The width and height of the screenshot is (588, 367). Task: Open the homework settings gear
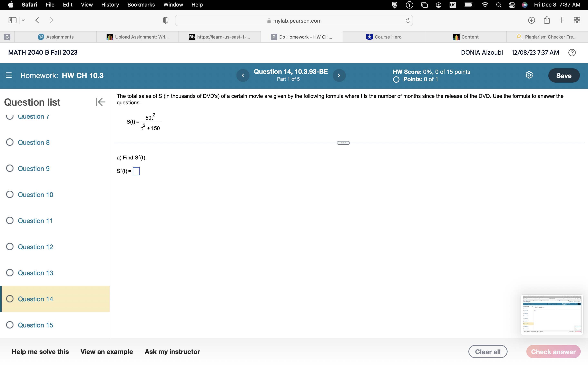[529, 75]
